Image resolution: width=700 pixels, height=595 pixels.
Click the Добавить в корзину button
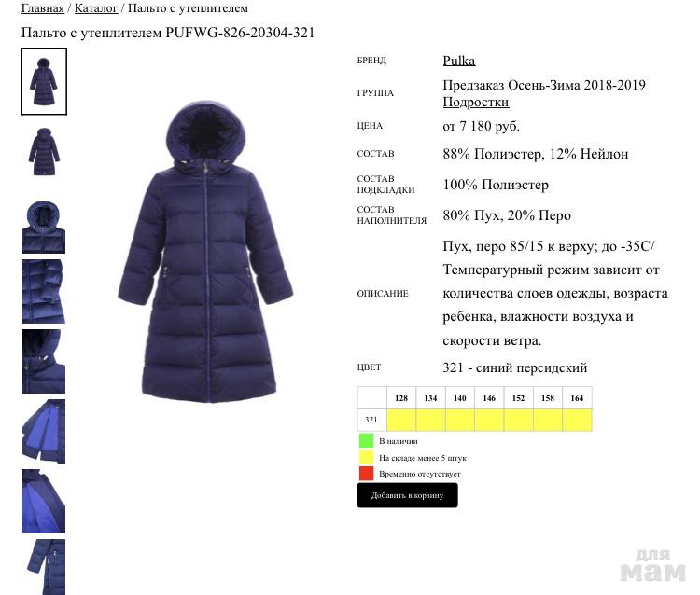click(x=407, y=495)
